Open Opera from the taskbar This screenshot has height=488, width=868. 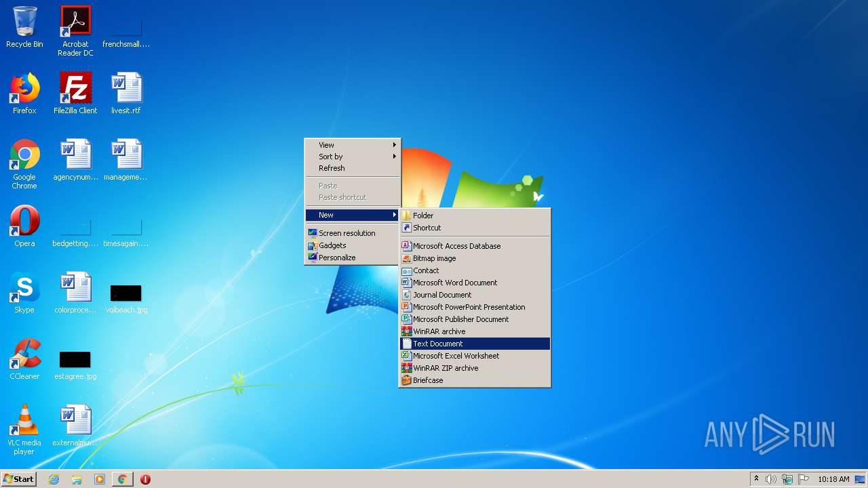145,479
